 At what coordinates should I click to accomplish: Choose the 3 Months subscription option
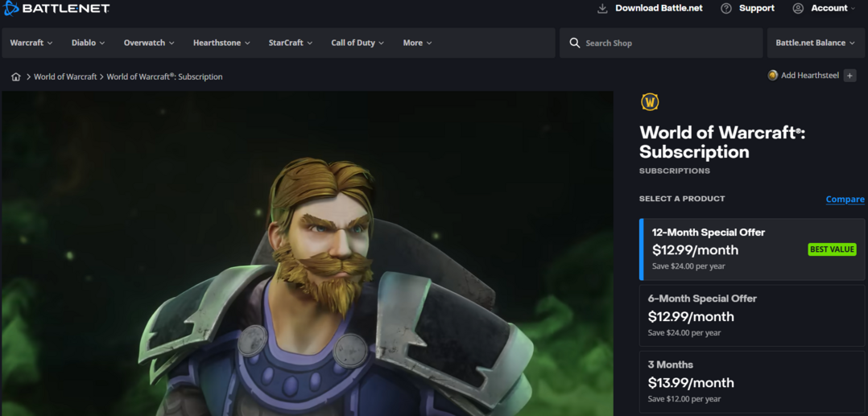click(x=752, y=382)
